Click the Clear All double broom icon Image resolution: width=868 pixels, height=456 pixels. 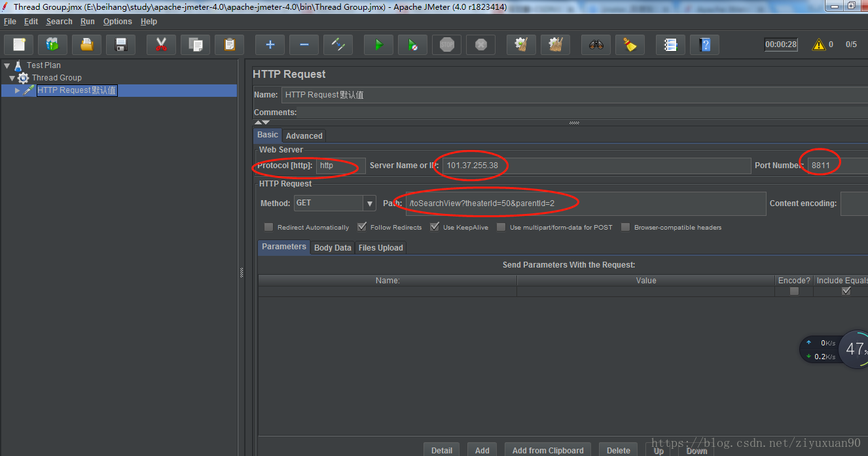(x=555, y=44)
